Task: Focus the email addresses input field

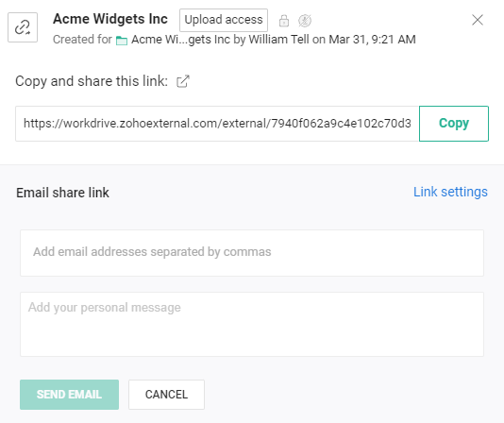Action: [252, 253]
